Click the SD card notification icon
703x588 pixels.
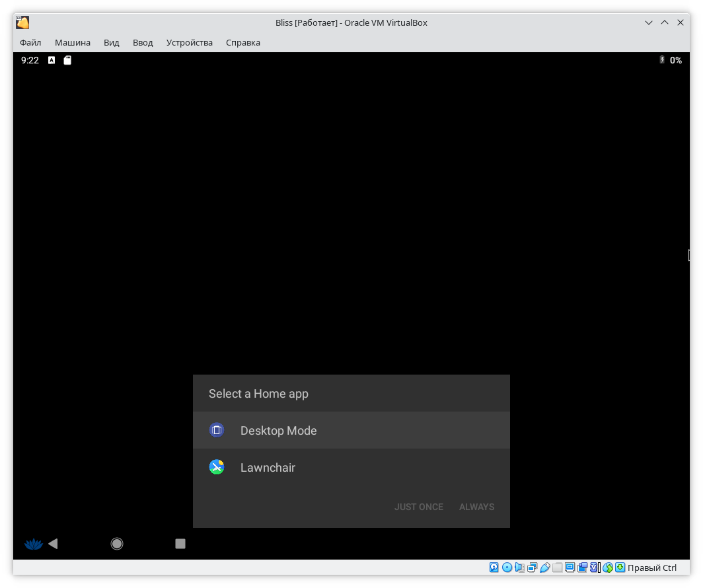[x=67, y=60]
